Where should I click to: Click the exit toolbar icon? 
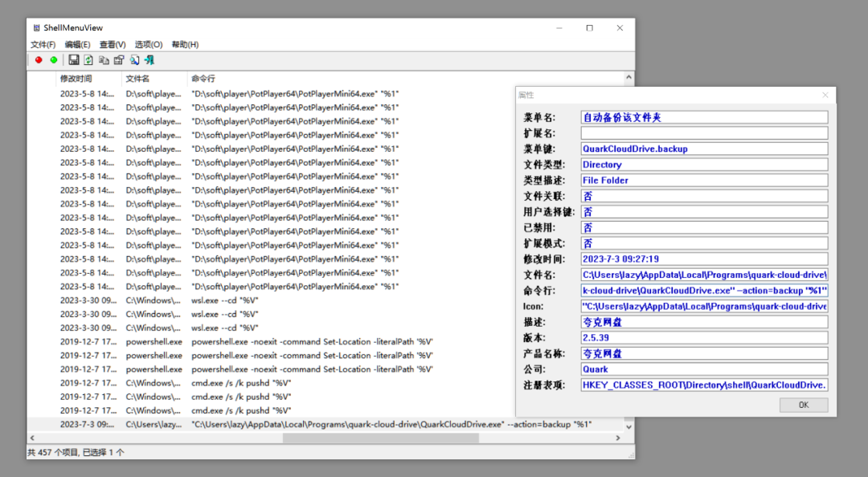click(149, 60)
